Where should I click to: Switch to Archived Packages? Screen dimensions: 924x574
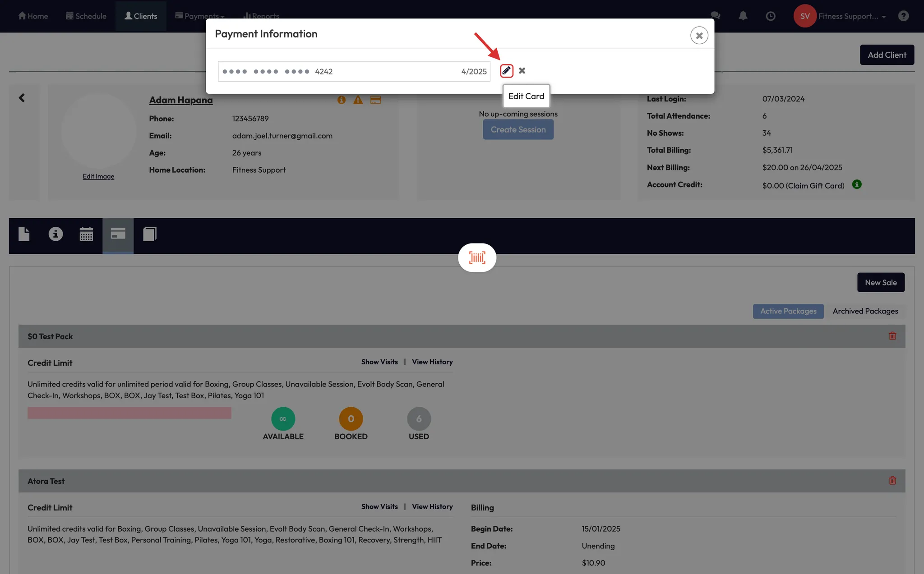(865, 311)
